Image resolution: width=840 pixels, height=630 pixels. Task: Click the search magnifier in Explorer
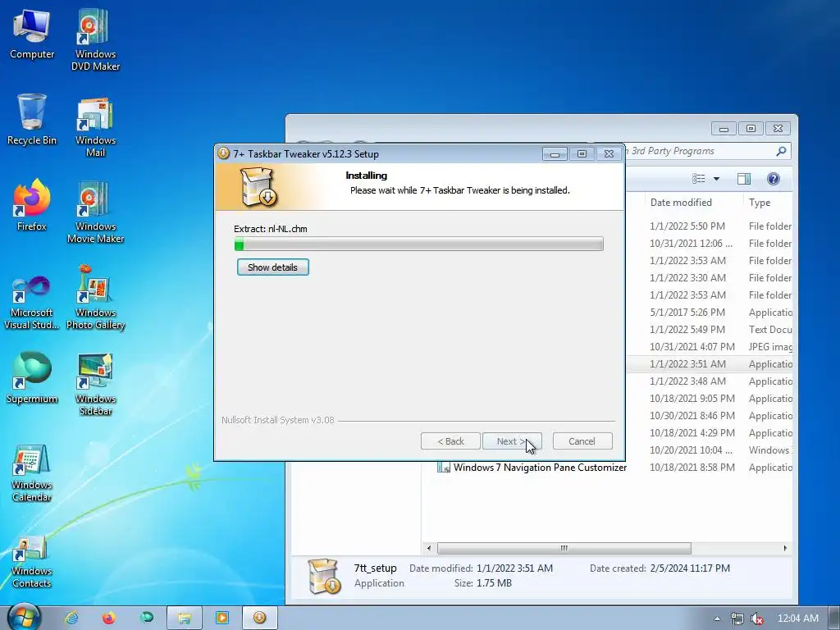[781, 151]
